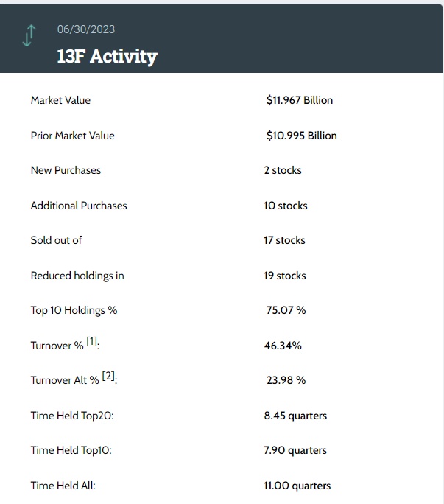Click the 46.34% turnover value
This screenshot has height=504, width=444.
[x=283, y=346]
